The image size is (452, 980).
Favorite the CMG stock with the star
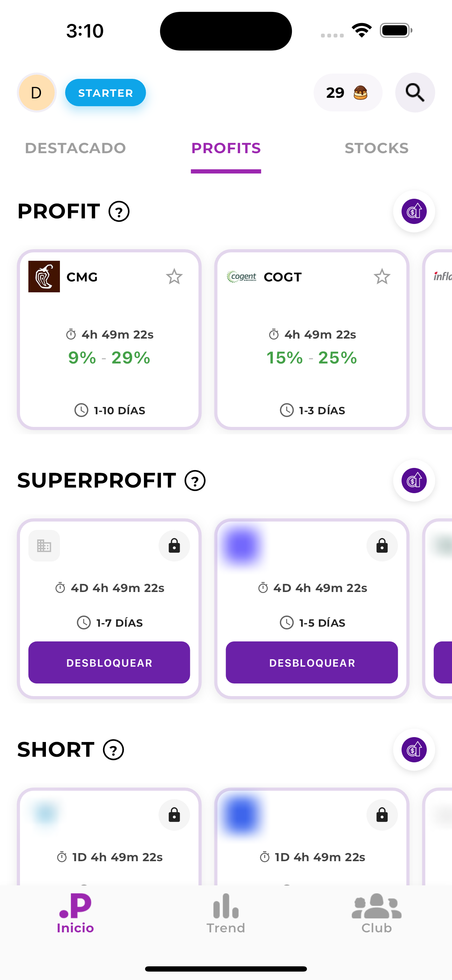tap(174, 277)
